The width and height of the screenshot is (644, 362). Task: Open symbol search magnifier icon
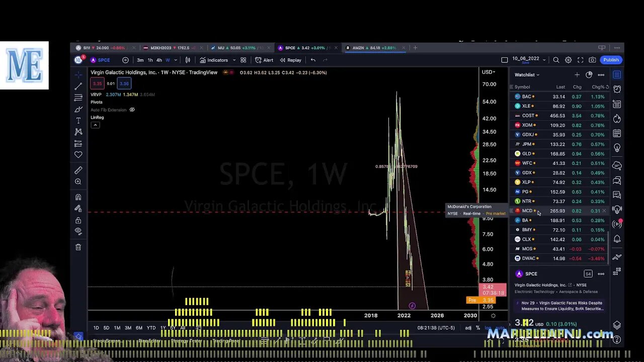coord(556,60)
